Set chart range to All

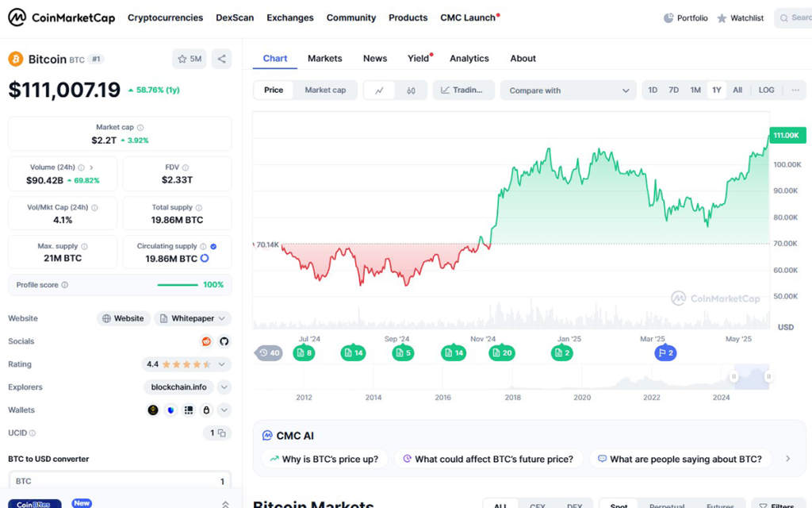[x=737, y=90]
